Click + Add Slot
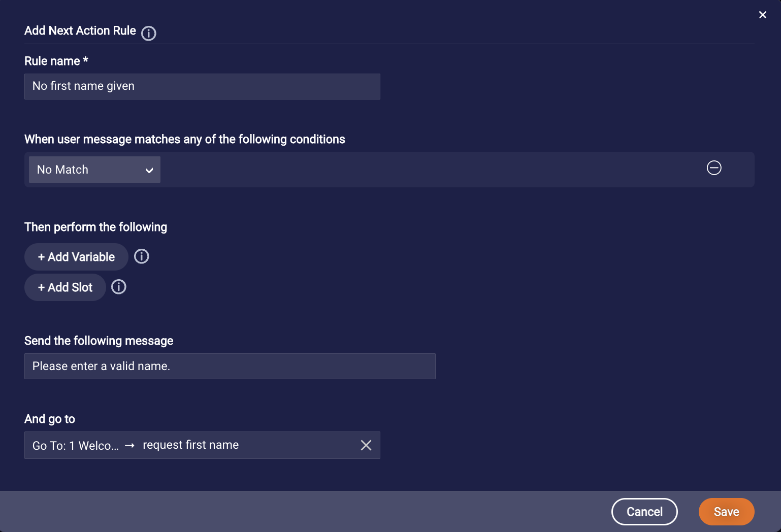The height and width of the screenshot is (532, 781). click(x=64, y=287)
